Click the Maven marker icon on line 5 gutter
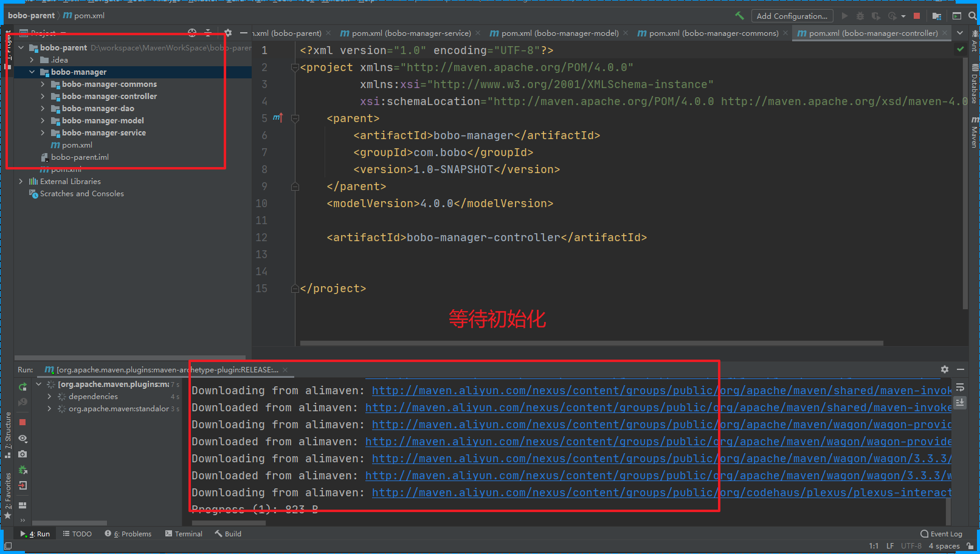The height and width of the screenshot is (554, 980). [277, 118]
